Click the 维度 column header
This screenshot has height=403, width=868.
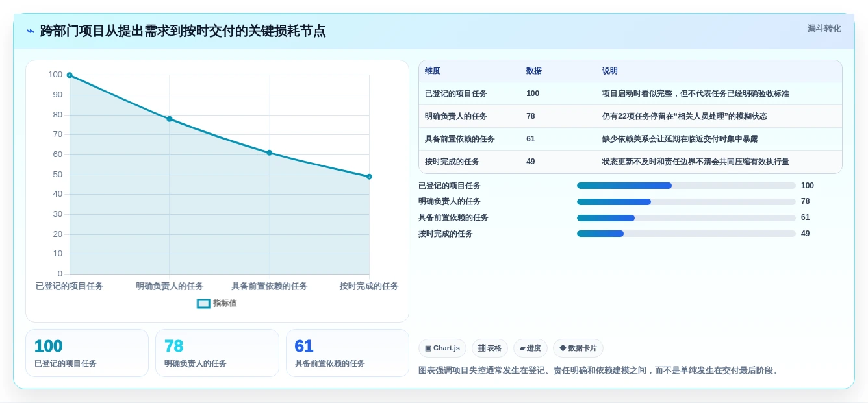[x=433, y=71]
